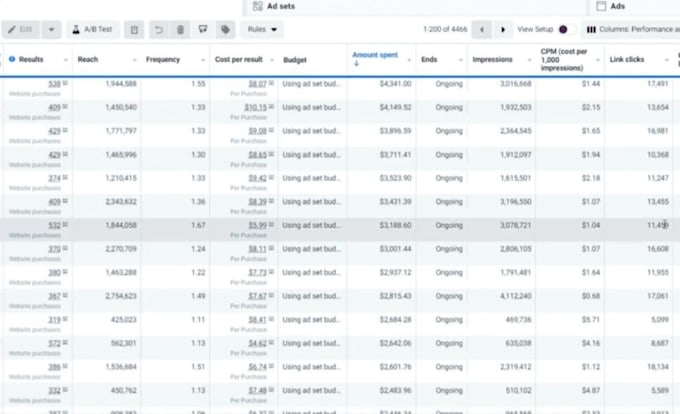This screenshot has height=414, width=680.
Task: Select the 3,016,668 impressions cell
Action: [516, 84]
